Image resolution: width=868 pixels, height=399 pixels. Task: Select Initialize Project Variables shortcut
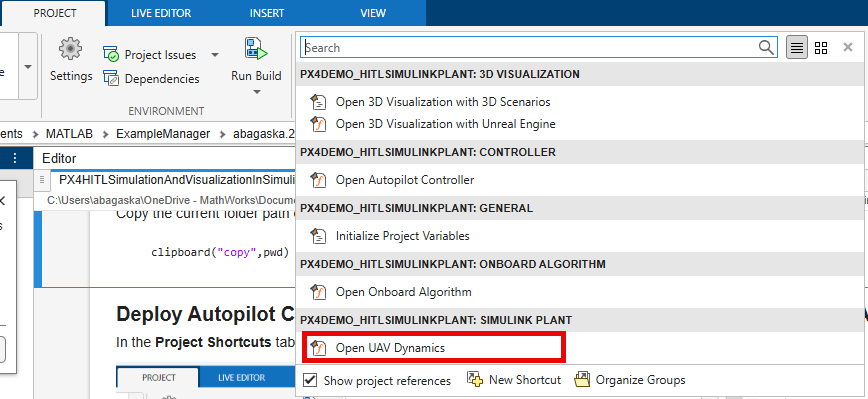point(402,236)
